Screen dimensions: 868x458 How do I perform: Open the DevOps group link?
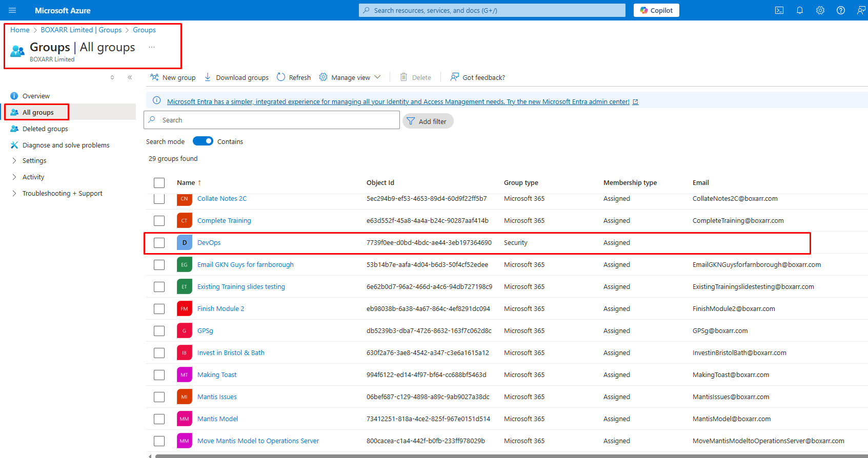(x=209, y=243)
